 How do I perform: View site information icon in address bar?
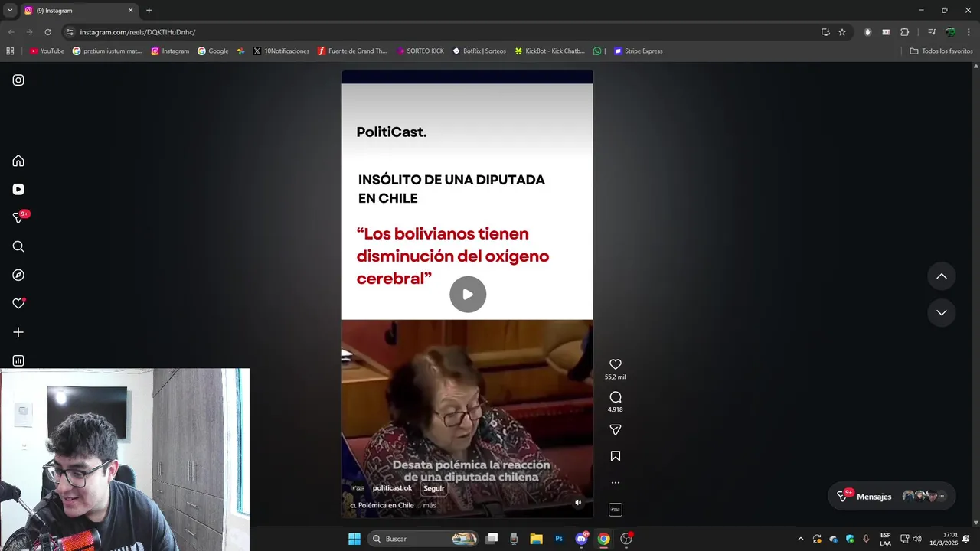tap(70, 32)
